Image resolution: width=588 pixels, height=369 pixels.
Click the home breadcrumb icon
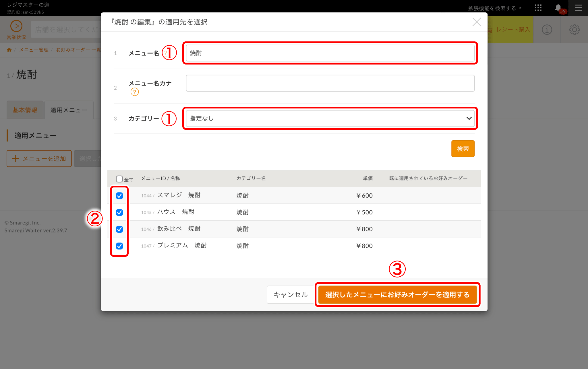(x=9, y=50)
